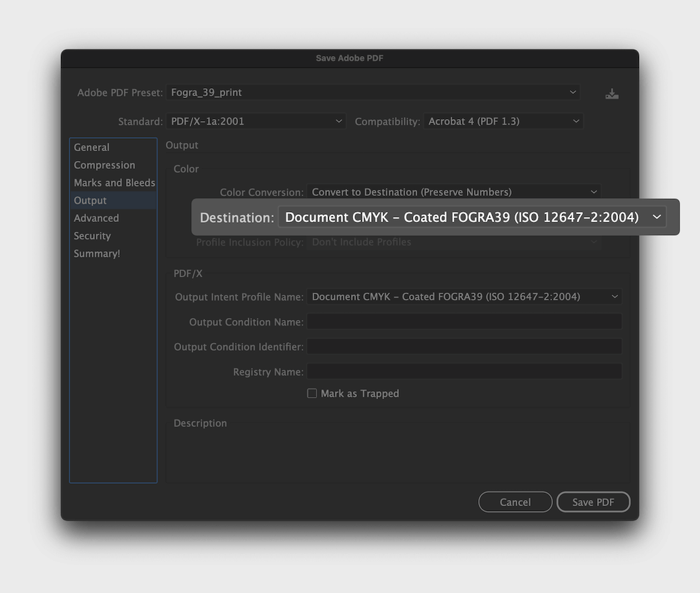Open the Profile Inclusion Policy dropdown

point(454,242)
